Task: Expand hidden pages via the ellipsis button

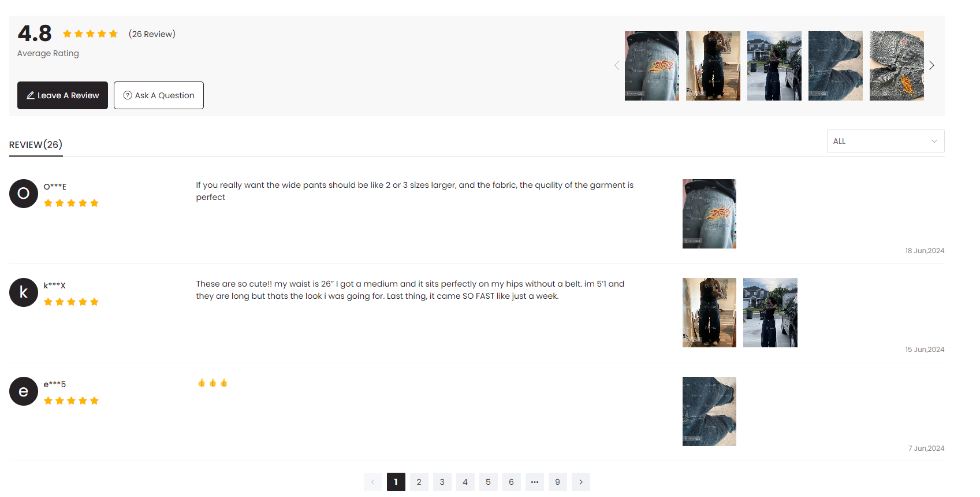Action: [x=535, y=482]
